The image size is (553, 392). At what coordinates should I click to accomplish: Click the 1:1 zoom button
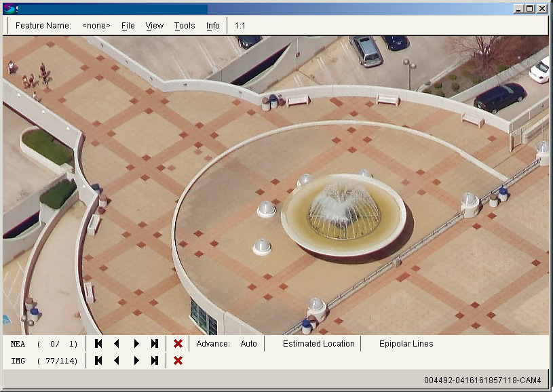click(240, 26)
